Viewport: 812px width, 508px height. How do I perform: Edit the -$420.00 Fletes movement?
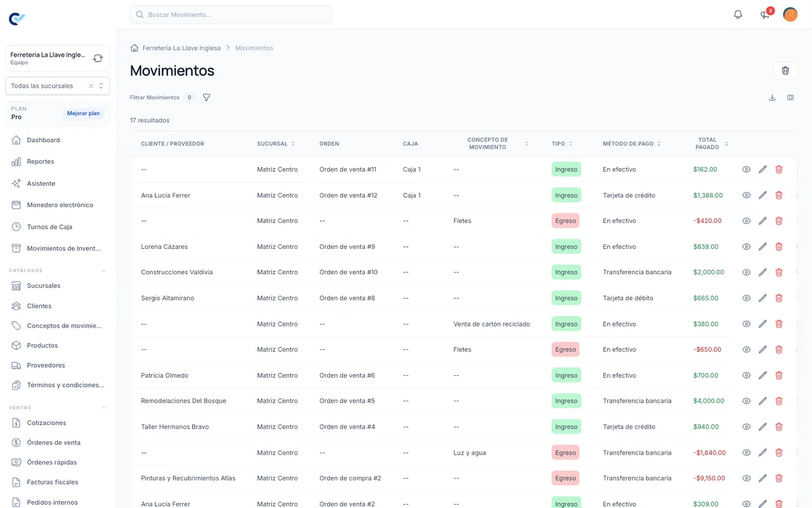click(x=763, y=221)
